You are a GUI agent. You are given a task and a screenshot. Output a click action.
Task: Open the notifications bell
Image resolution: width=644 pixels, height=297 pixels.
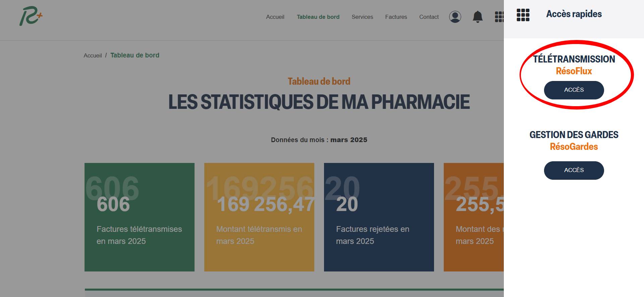477,17
